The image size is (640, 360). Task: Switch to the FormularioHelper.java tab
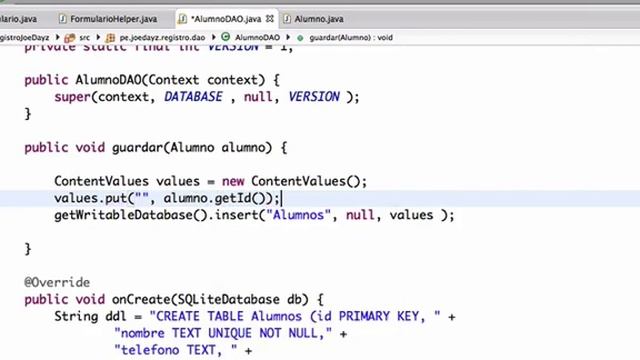point(113,19)
